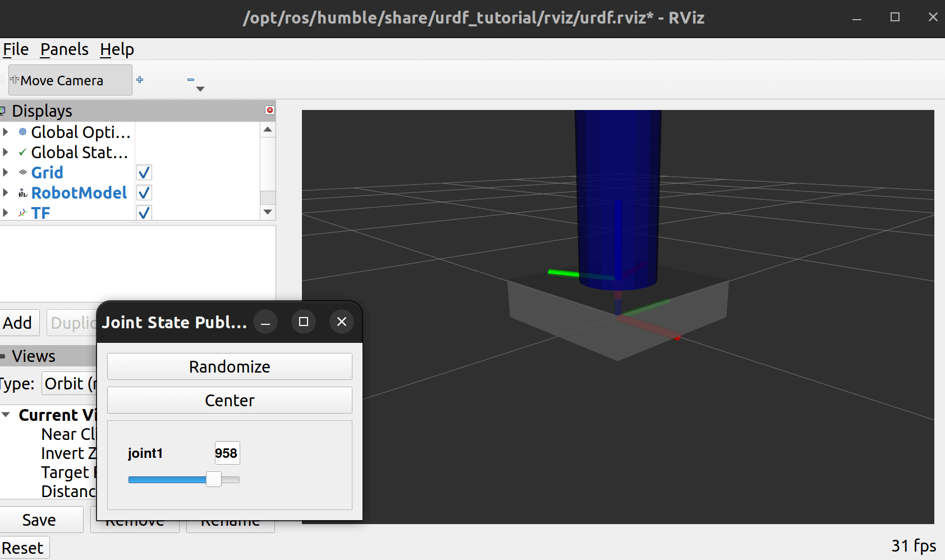
Task: Click the RobotModel robot icon
Action: pyautogui.click(x=23, y=193)
